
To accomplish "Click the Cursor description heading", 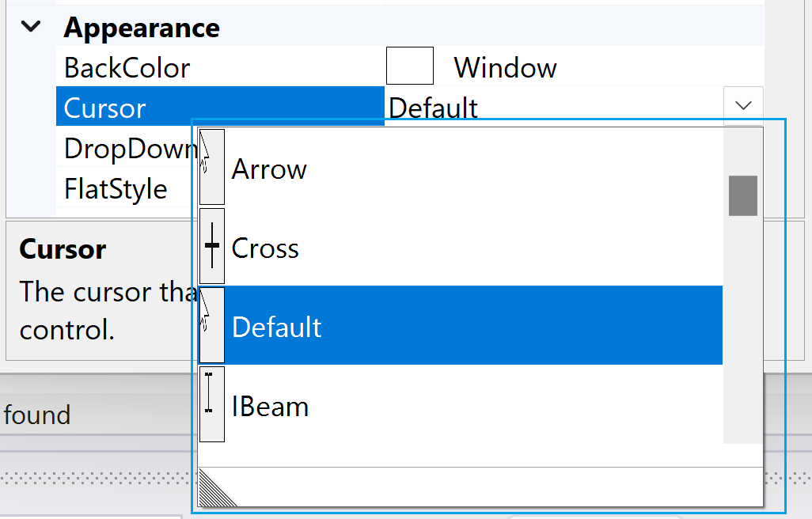I will 63,249.
